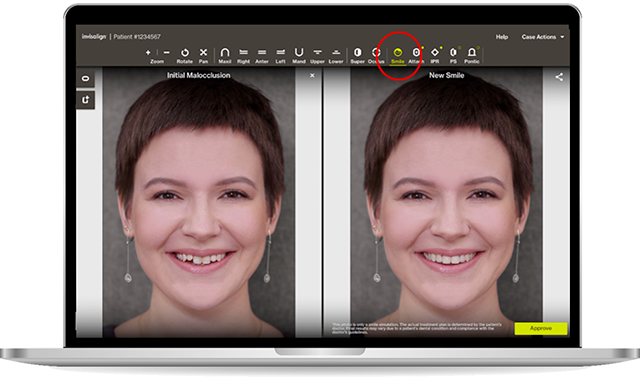Open the Case Actions dropdown
The image size is (640, 380).
542,37
